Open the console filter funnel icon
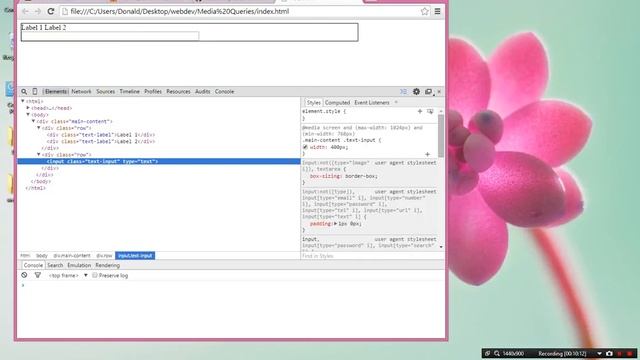Viewport: 640px width, 360px height. point(38,275)
